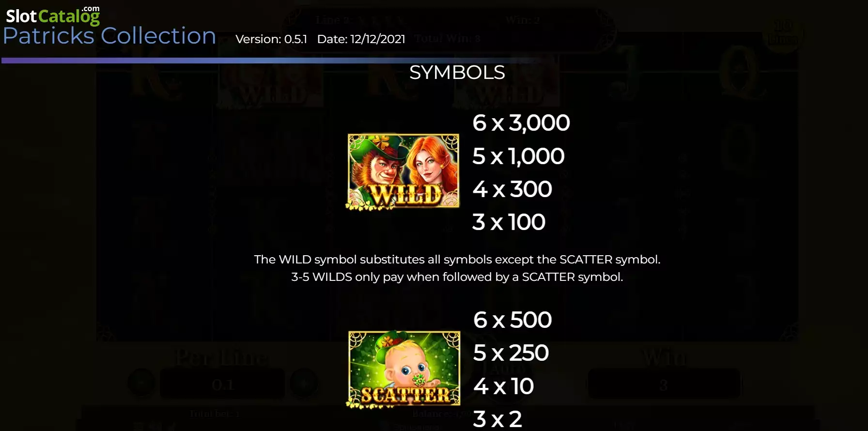Select the 6 x 500 scatter payout

coord(512,320)
